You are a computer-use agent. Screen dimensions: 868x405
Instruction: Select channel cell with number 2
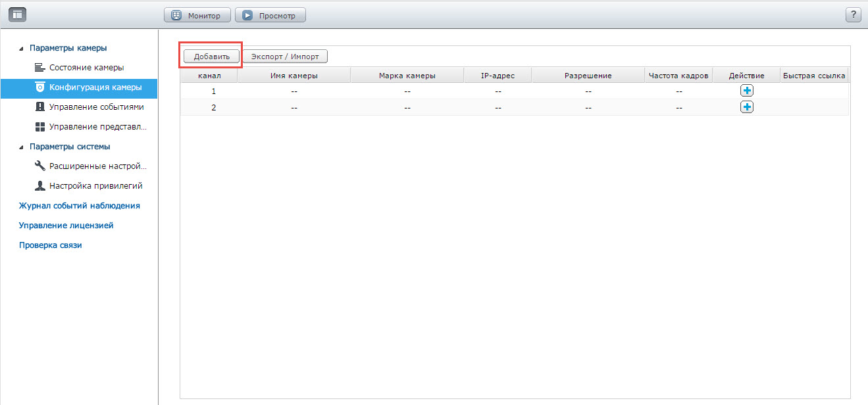point(213,107)
